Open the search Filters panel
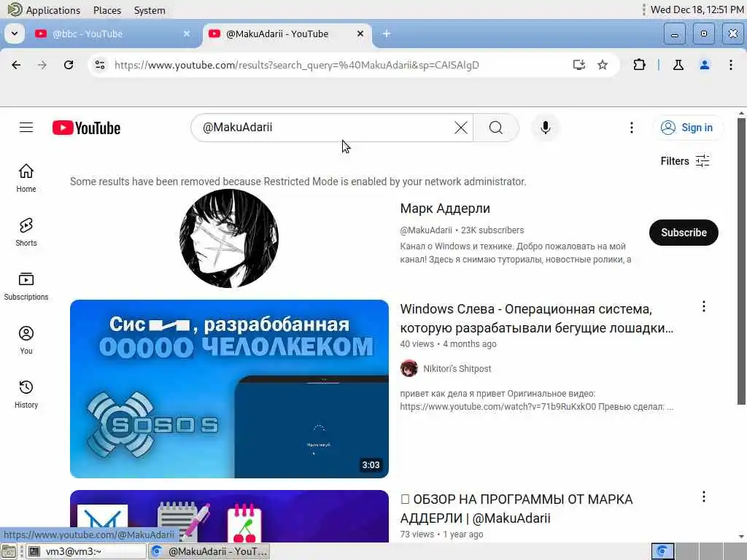Viewport: 747px width, 560px height. [685, 161]
